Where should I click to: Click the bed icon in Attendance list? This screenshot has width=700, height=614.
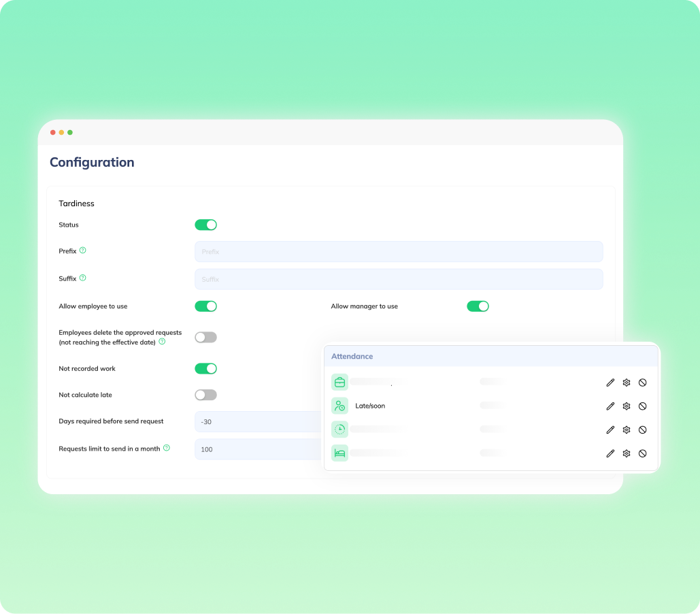coord(339,453)
